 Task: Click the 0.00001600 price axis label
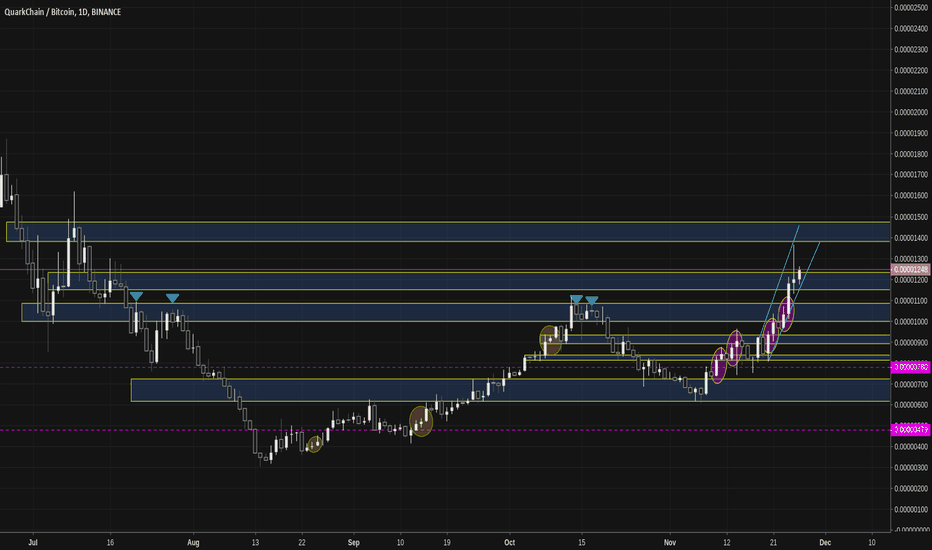pos(911,196)
